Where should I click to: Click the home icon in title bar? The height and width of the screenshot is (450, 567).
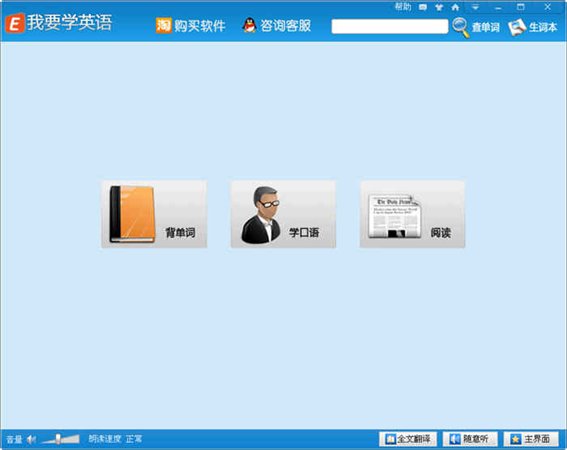click(x=456, y=7)
